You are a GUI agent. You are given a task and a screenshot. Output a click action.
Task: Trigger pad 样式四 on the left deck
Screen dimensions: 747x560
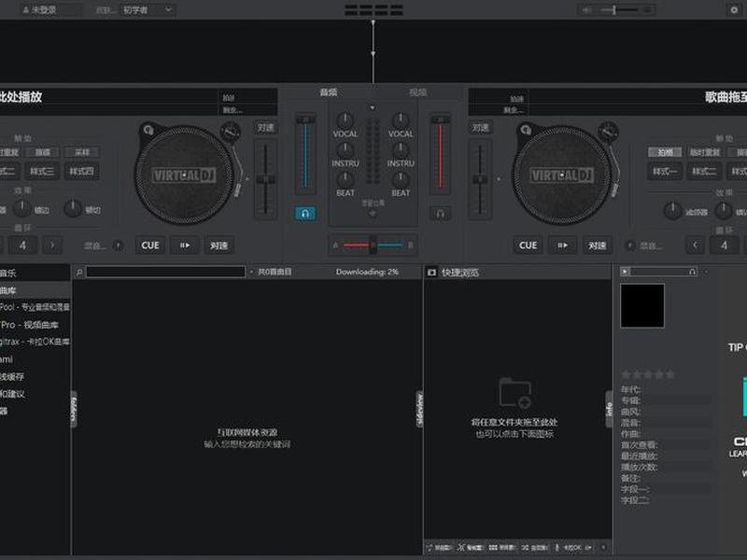tap(81, 171)
